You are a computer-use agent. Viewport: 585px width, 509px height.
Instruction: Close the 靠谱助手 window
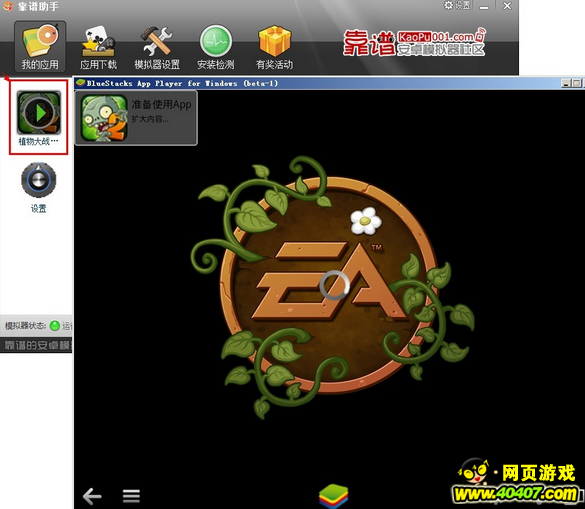[507, 6]
